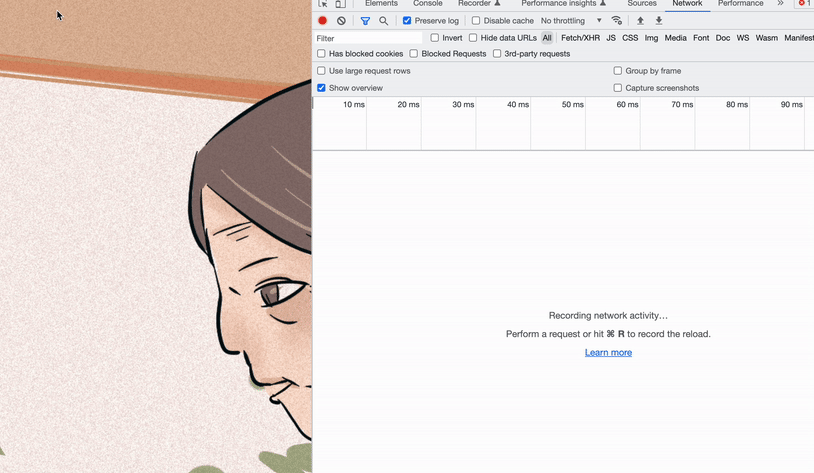Filter requests by CSS
The width and height of the screenshot is (814, 473).
630,38
